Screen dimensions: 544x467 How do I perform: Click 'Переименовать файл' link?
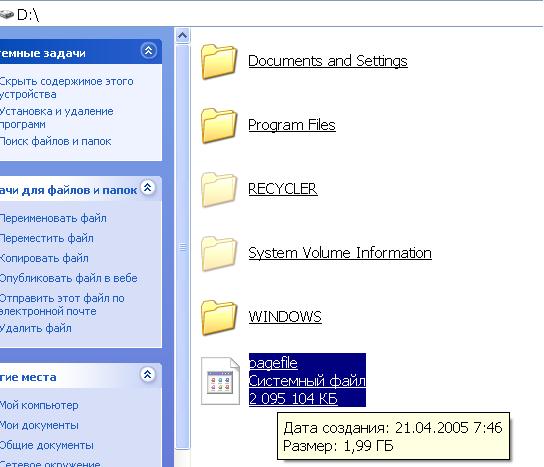point(53,219)
